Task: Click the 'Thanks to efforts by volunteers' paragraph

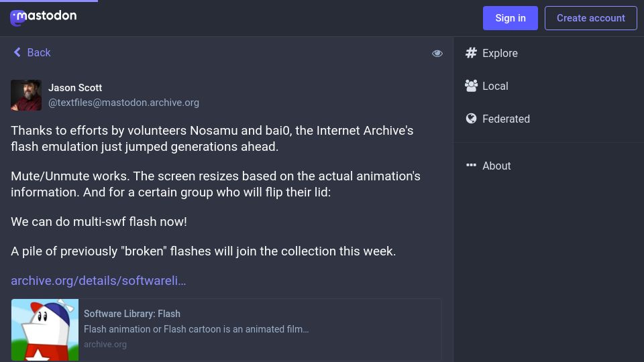Action: coord(212,138)
